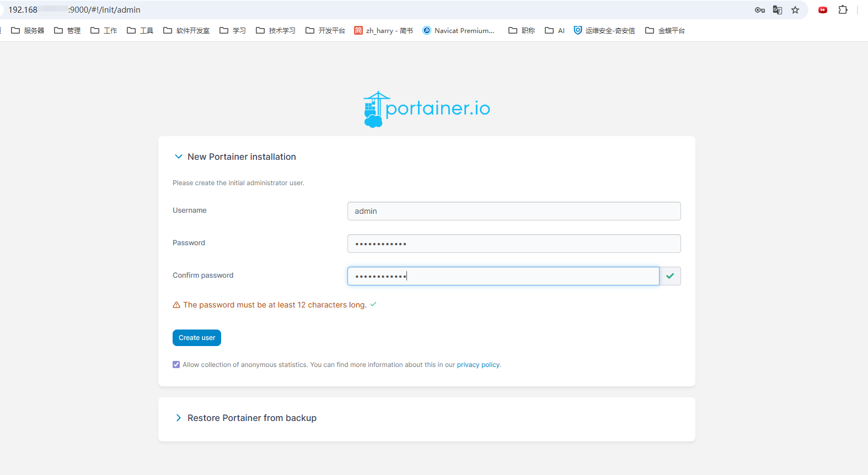Click the Username label
This screenshot has height=475, width=868.
(x=190, y=210)
